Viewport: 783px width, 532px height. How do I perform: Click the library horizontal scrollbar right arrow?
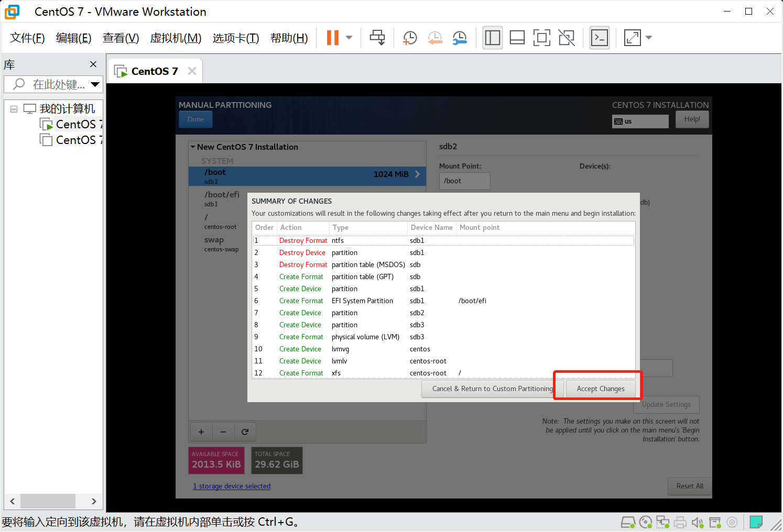[x=94, y=501]
